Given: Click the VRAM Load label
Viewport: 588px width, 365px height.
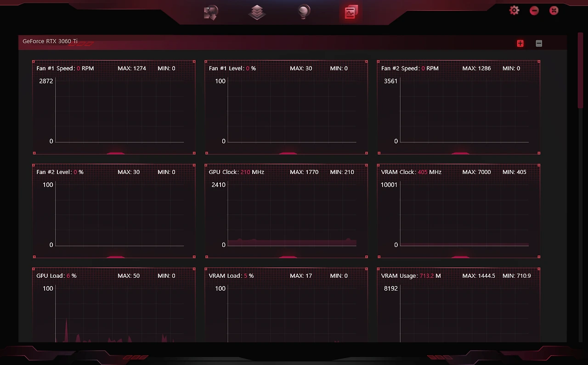Looking at the screenshot, I should click(x=226, y=276).
